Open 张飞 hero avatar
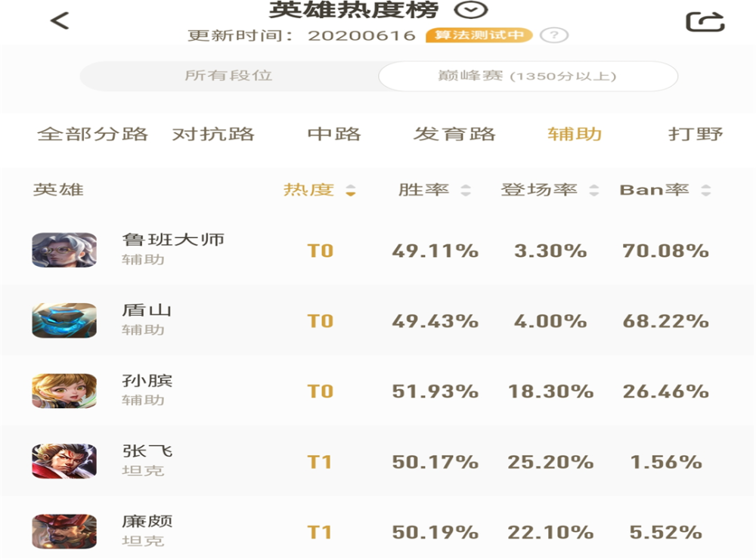This screenshot has height=560, width=756. [x=64, y=461]
